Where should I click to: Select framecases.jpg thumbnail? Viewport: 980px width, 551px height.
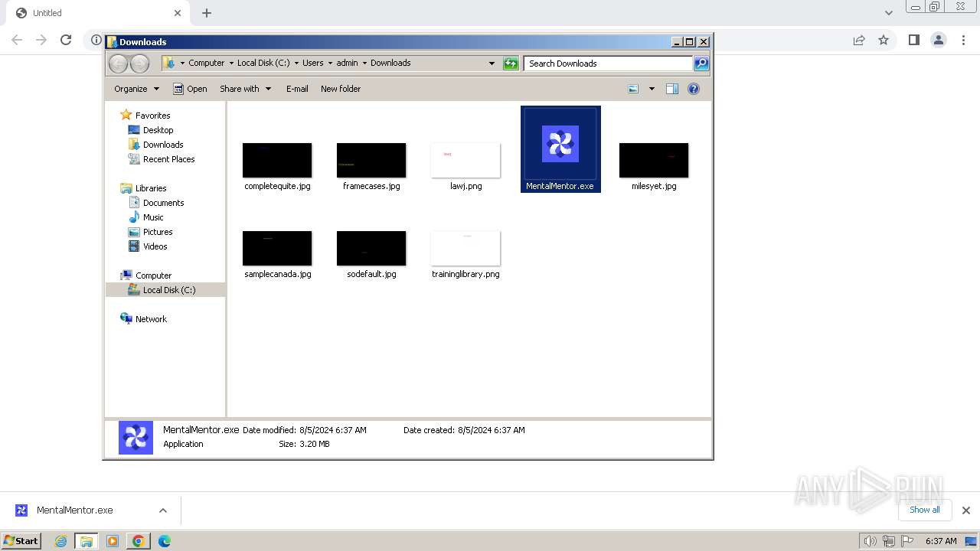(x=371, y=160)
